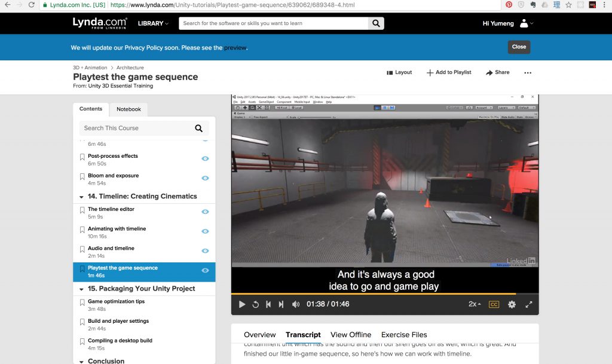Screen dimensions: 612x364
Task: Toggle watched eye for The timeline editor
Action: pos(205,212)
